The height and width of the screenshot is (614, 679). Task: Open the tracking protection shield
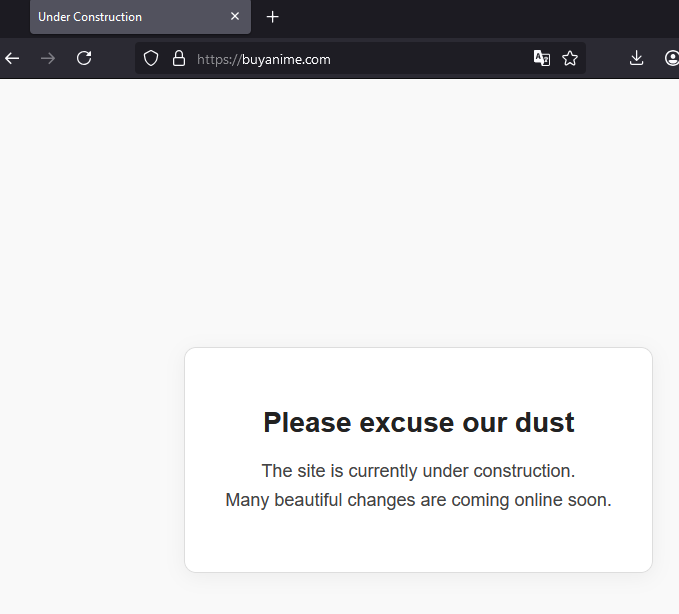151,58
